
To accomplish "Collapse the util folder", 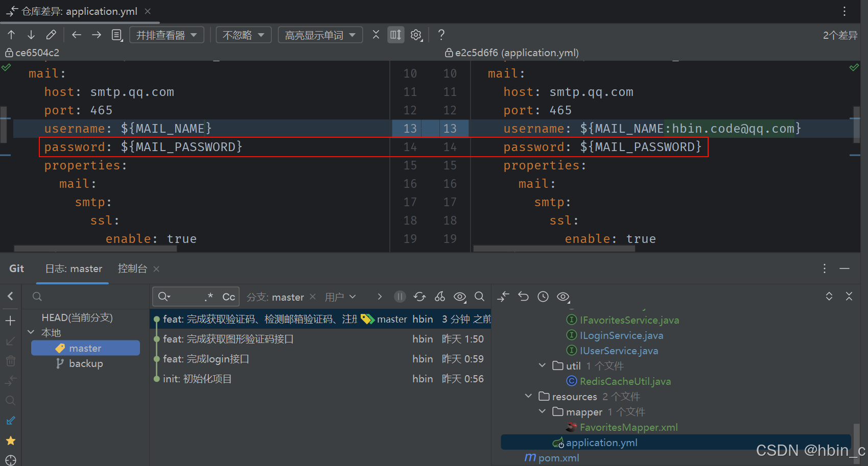I will 542,365.
